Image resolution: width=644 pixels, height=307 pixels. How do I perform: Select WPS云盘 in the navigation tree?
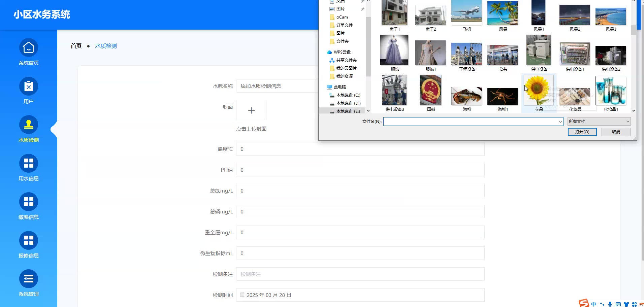(x=342, y=52)
